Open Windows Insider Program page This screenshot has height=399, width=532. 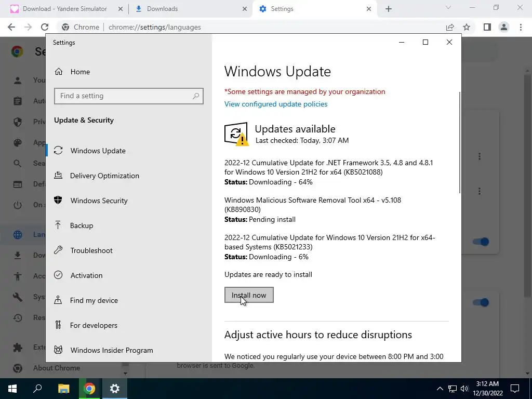(x=112, y=350)
